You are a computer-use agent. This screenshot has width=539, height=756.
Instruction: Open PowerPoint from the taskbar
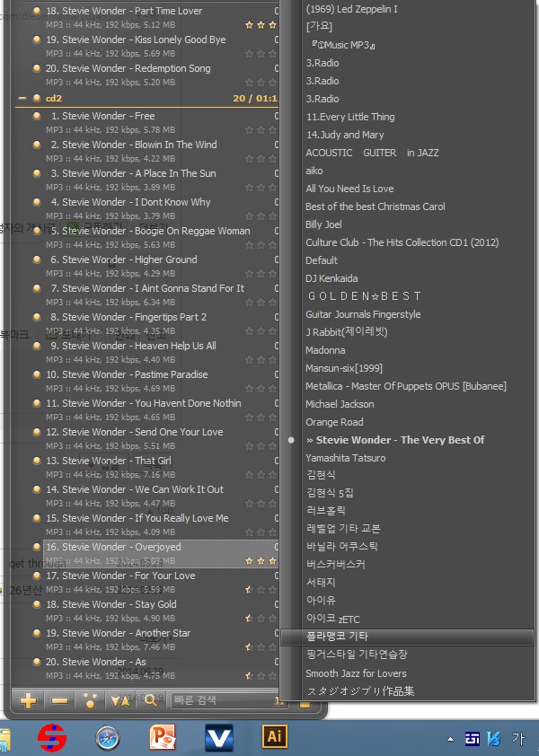pos(163,738)
